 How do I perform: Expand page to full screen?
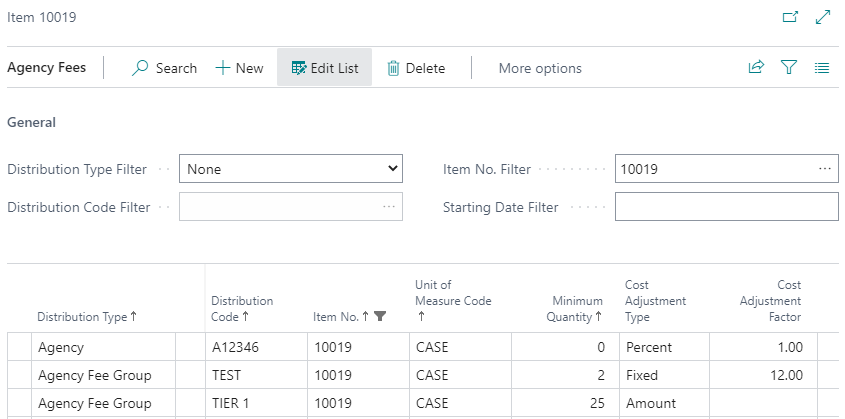coord(823,17)
